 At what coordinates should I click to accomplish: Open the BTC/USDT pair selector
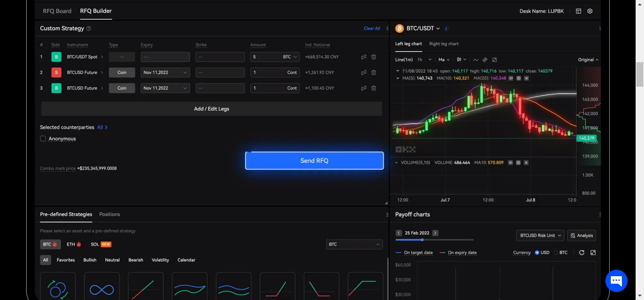422,29
